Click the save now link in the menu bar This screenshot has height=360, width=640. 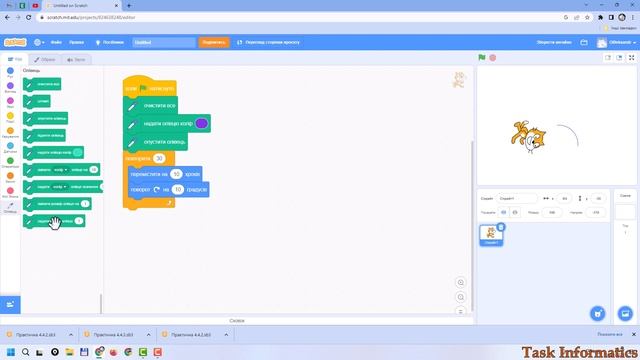coord(553,42)
